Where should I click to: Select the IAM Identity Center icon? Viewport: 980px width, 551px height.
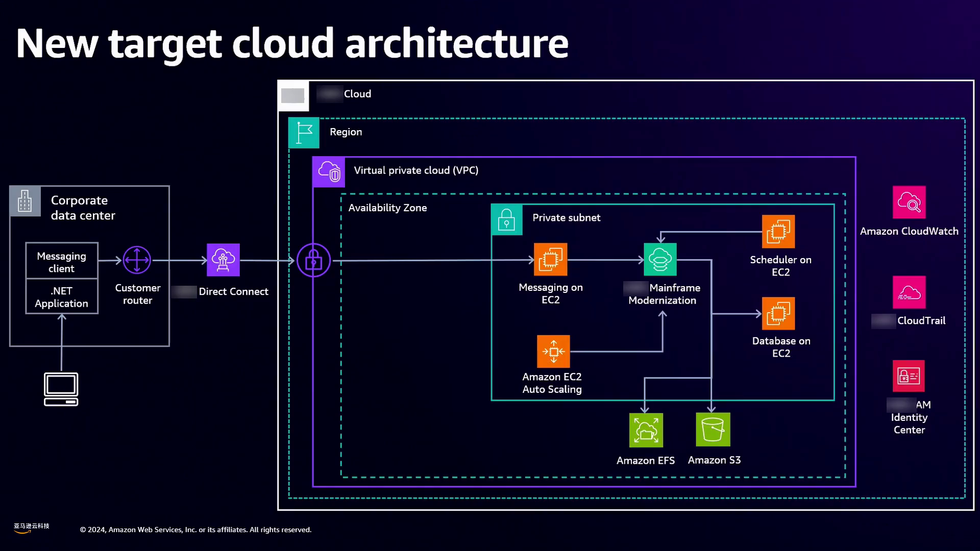(x=909, y=376)
